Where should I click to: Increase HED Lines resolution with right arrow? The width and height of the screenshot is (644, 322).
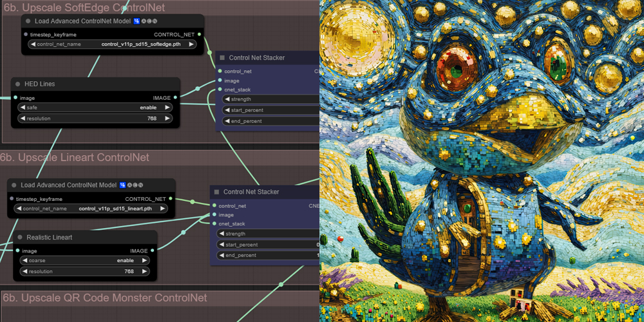[167, 118]
